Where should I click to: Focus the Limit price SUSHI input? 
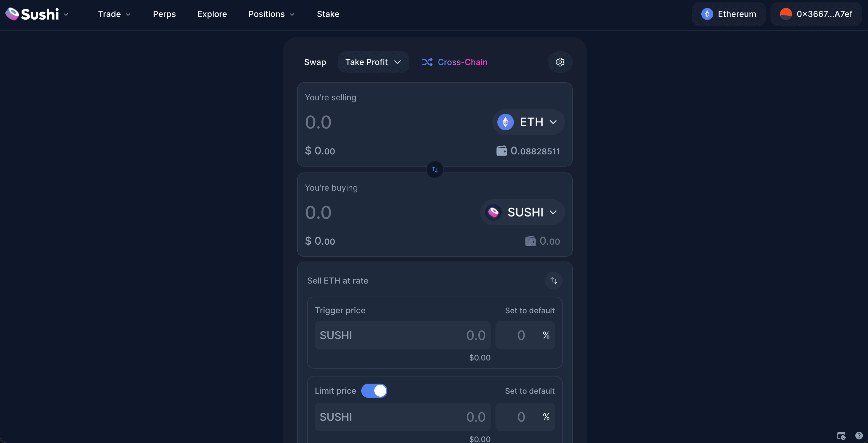[403, 417]
